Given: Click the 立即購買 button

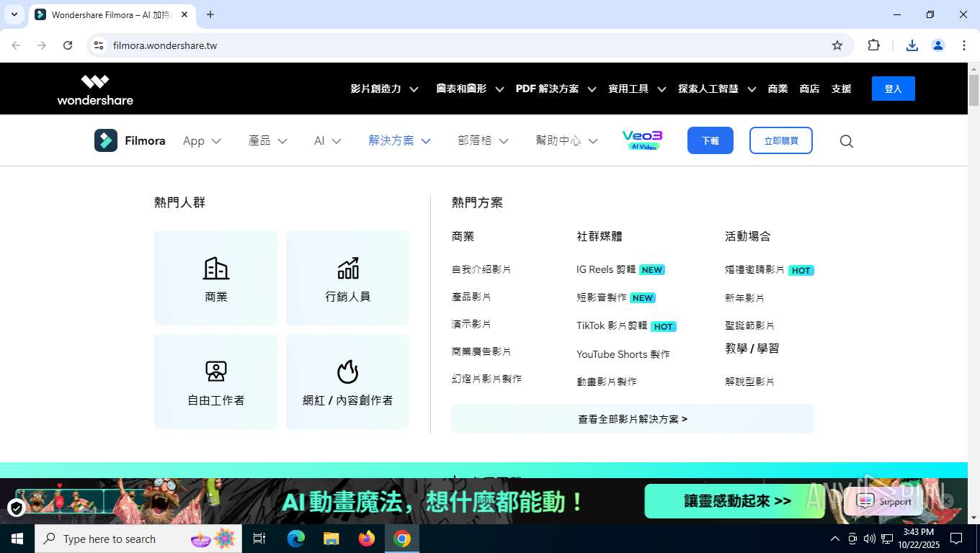Looking at the screenshot, I should [780, 140].
